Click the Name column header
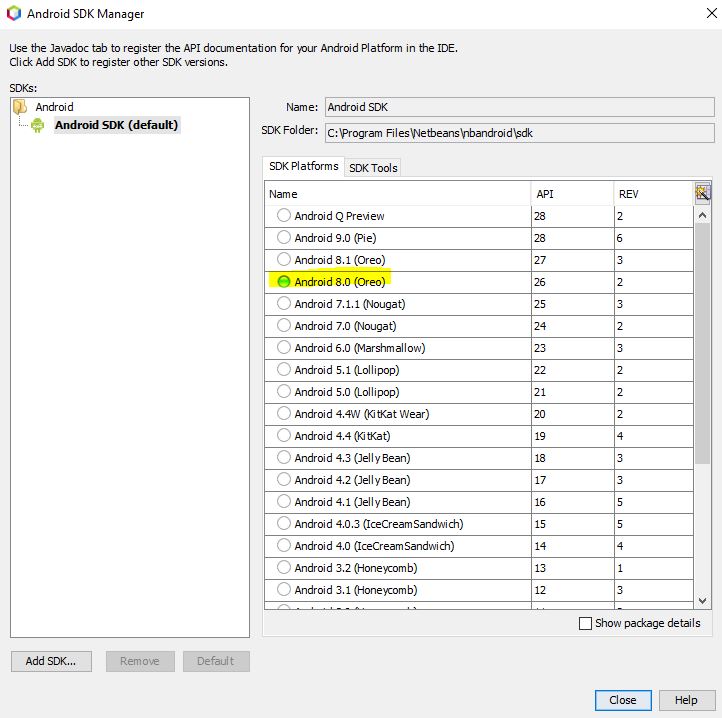 point(398,194)
